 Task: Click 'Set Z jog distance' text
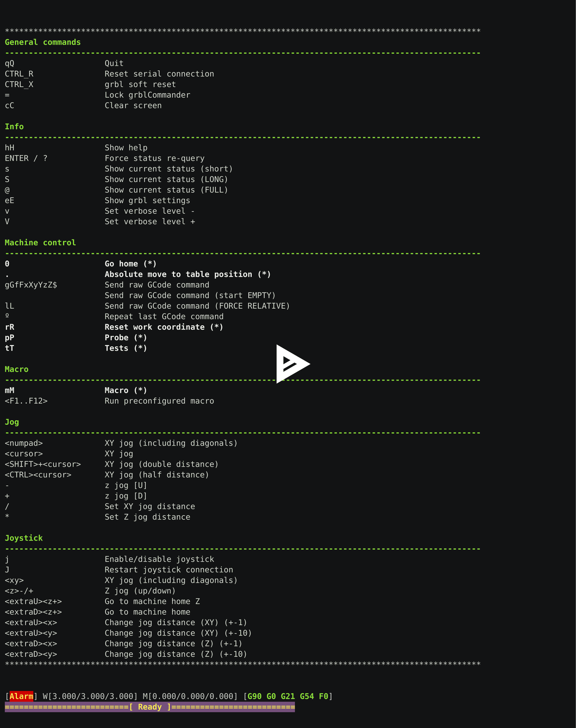(x=147, y=517)
